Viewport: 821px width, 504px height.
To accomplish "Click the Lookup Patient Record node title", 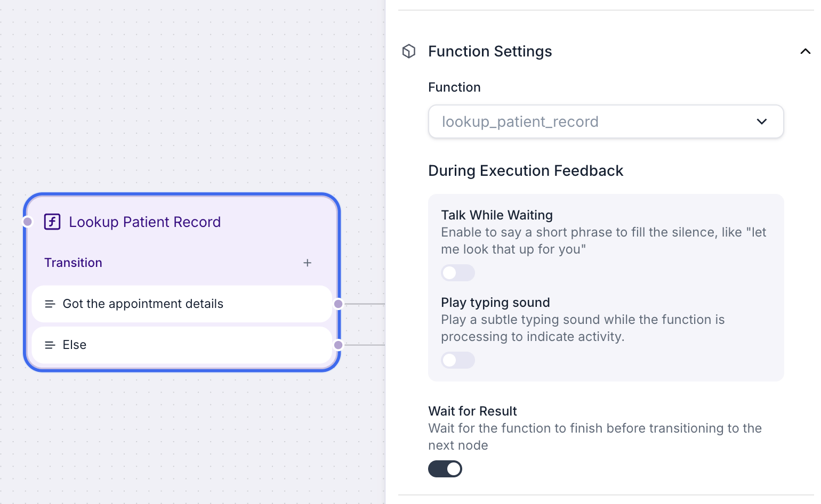I will click(x=144, y=222).
